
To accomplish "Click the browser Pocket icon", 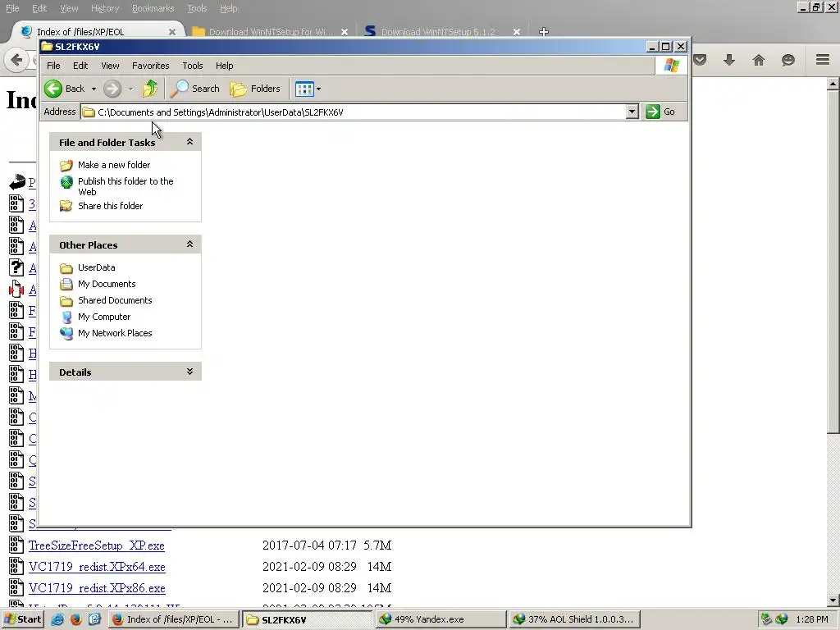I will tap(700, 60).
